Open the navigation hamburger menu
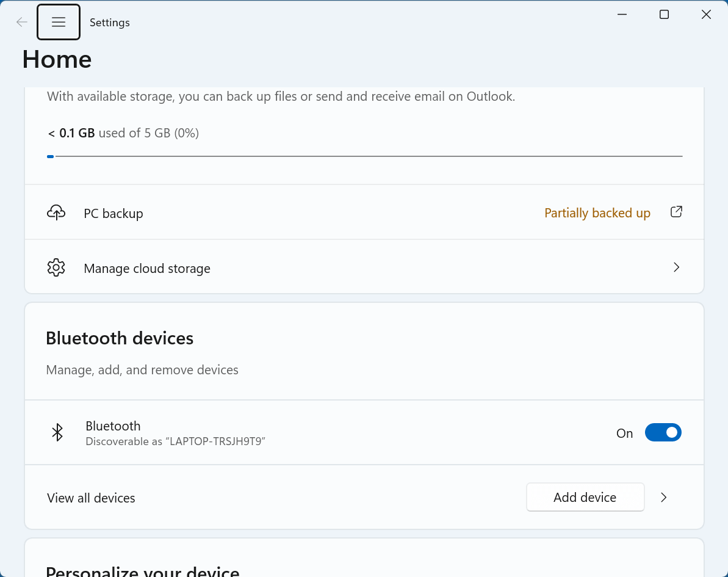The height and width of the screenshot is (577, 728). pos(58,21)
